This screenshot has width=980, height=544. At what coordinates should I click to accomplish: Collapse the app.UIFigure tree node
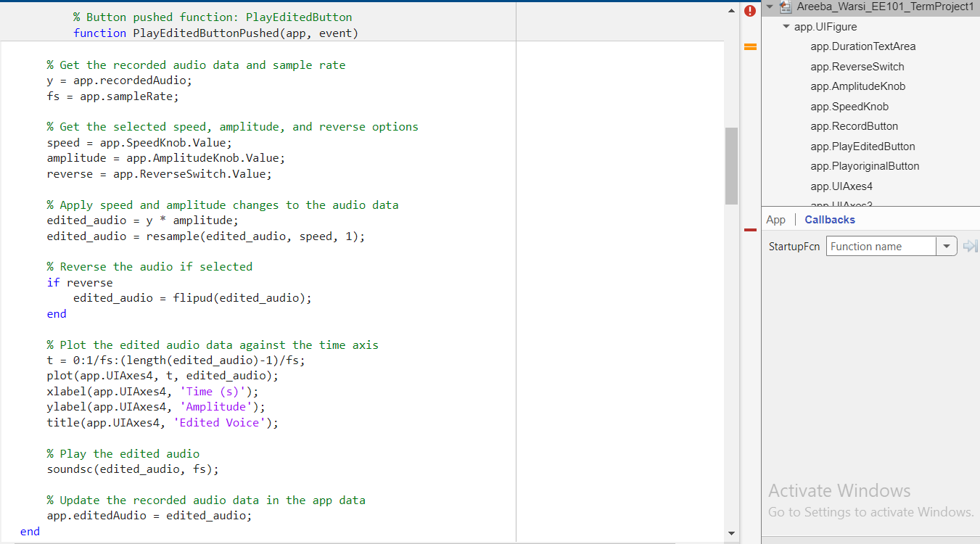pyautogui.click(x=786, y=26)
